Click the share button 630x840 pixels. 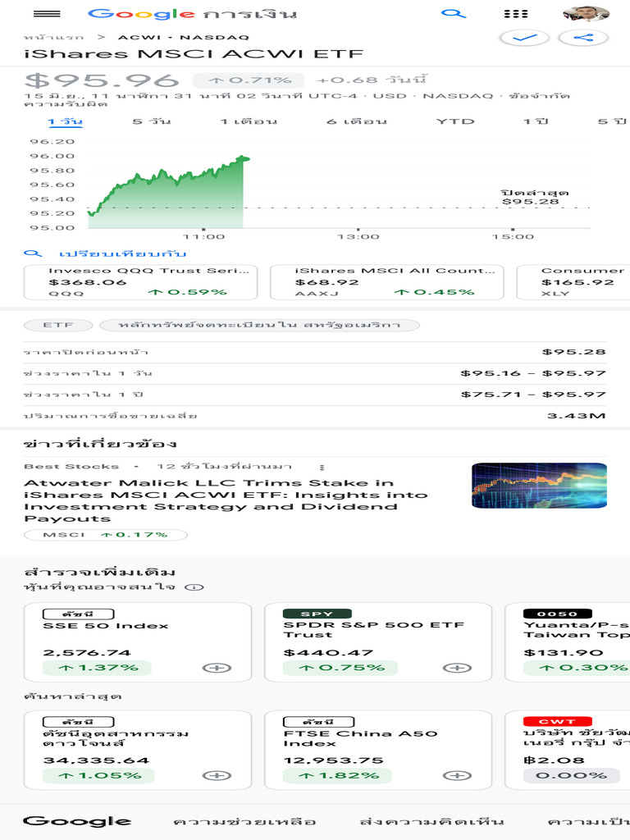pos(583,38)
